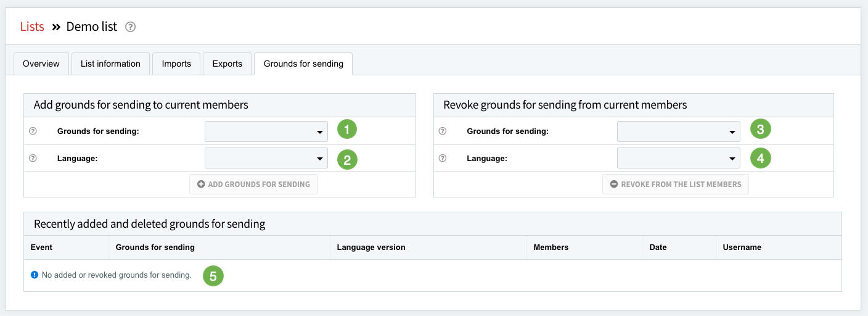Expand Language dropdown in Revoke section
This screenshot has height=316, width=868.
[678, 159]
